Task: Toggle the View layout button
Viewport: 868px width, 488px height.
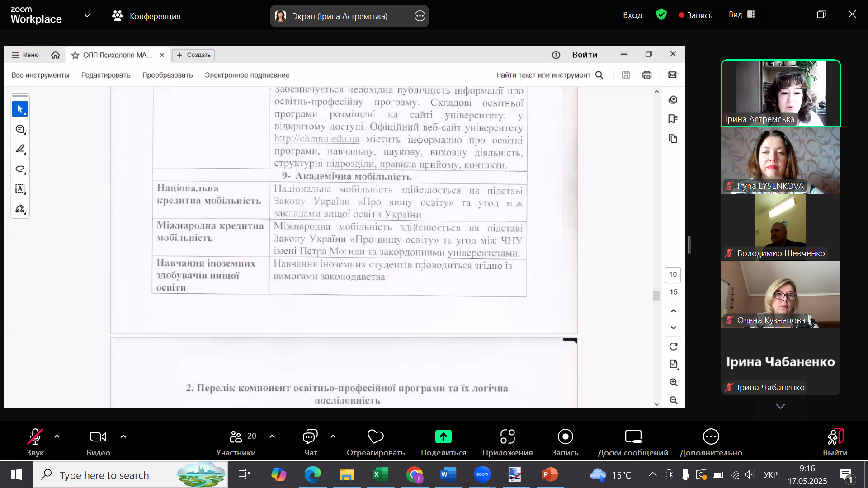Action: click(741, 14)
